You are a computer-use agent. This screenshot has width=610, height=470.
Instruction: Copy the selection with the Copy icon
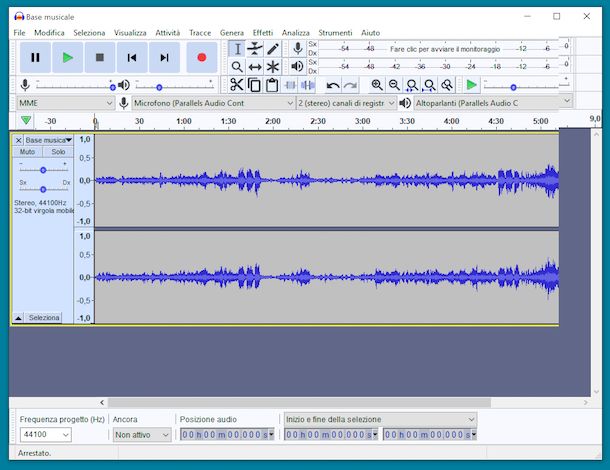click(x=254, y=85)
